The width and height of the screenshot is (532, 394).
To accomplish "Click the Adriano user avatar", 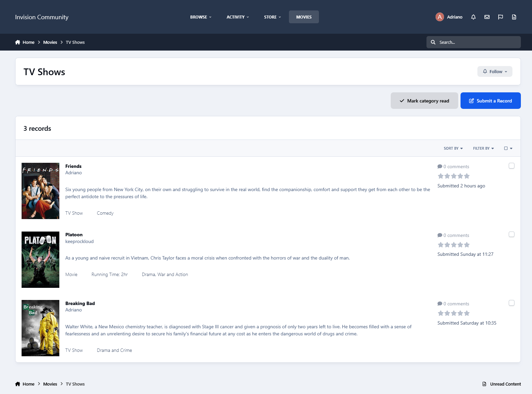I will click(440, 17).
